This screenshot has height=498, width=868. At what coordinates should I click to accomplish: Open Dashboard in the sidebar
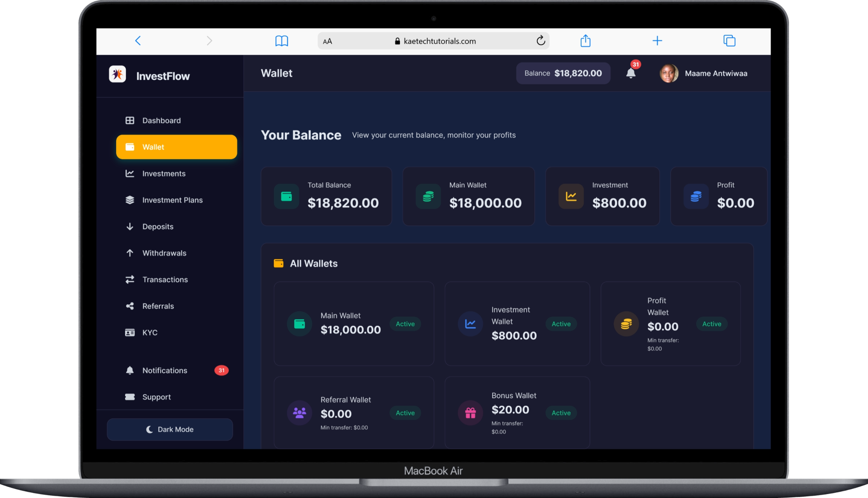point(177,120)
